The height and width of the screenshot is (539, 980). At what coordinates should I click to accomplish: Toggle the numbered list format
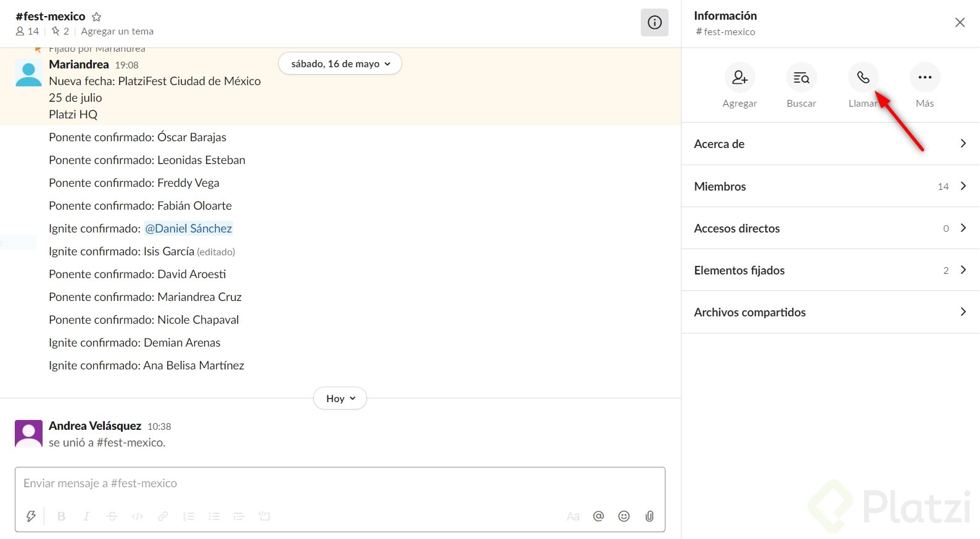(189, 516)
